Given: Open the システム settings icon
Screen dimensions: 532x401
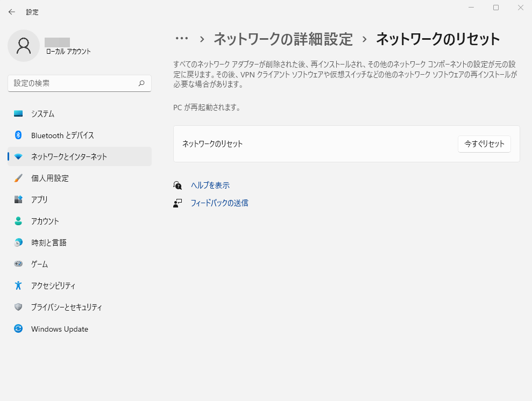Looking at the screenshot, I should click(x=18, y=113).
